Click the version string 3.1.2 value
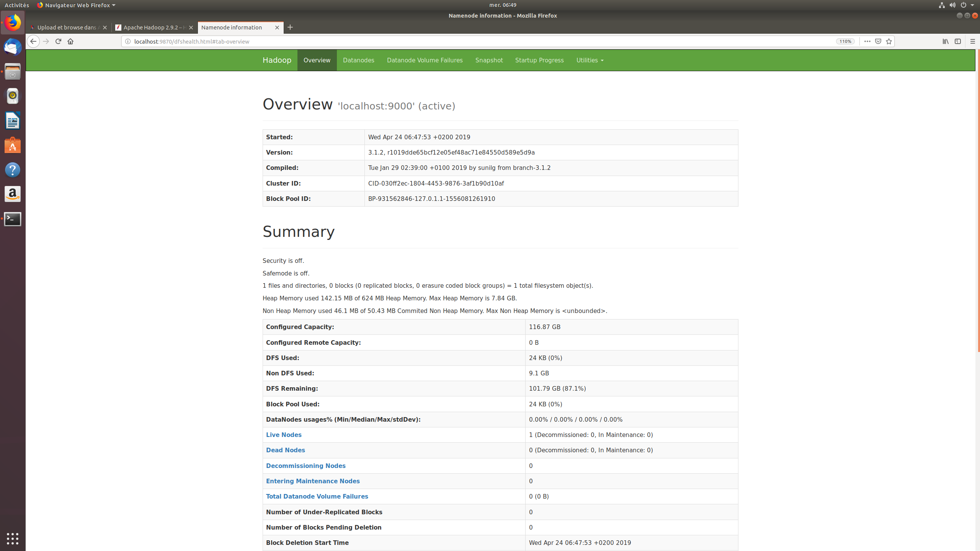Screen dimensions: 980x551 [x=451, y=152]
